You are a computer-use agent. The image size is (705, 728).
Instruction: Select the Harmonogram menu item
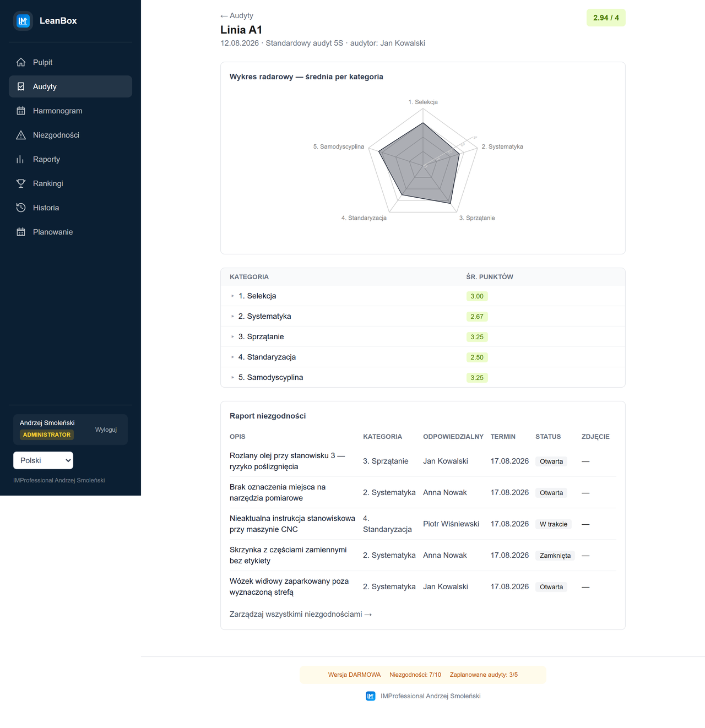70,111
